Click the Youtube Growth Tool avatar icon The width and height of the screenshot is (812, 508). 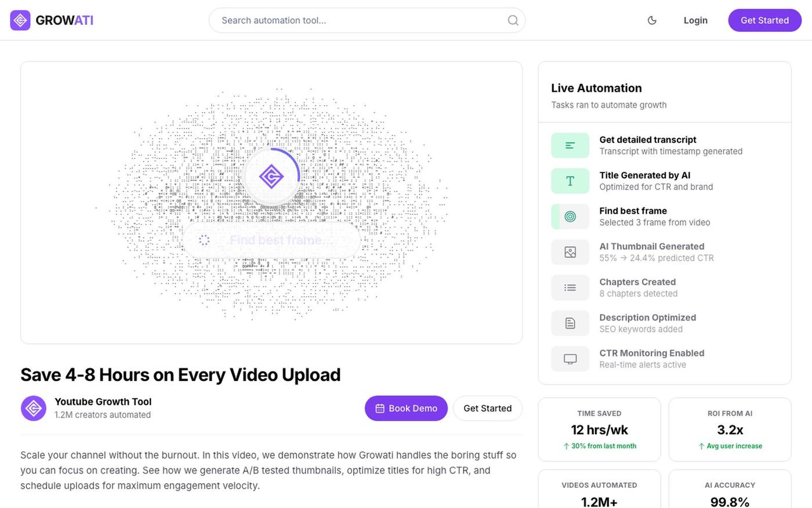tap(34, 408)
